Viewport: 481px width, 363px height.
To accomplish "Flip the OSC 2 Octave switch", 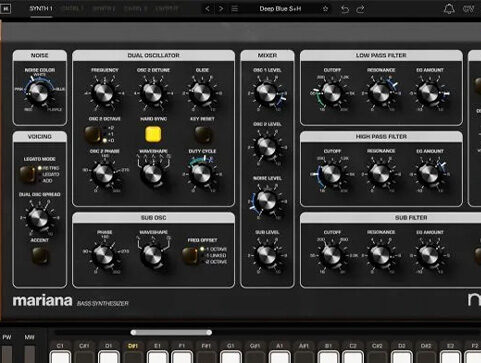I will pos(92,134).
